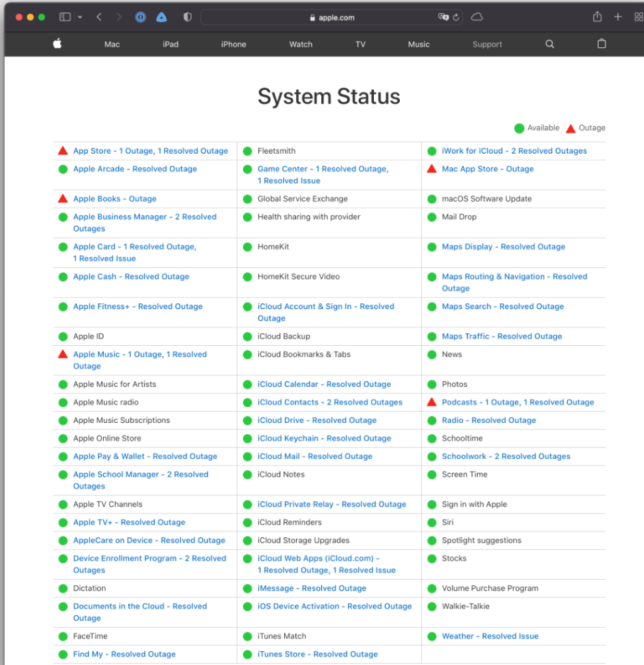Focus the apple.com address bar
This screenshot has width=644, height=665.
click(x=332, y=17)
